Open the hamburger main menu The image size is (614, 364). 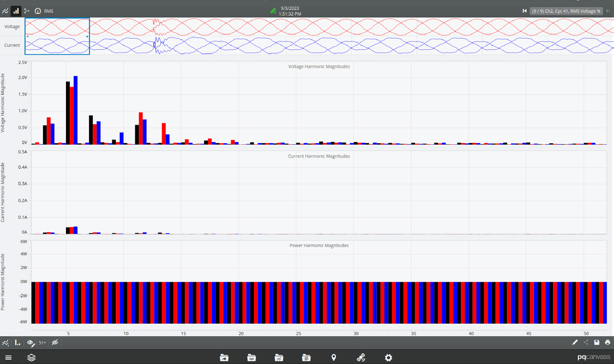pos(8,358)
